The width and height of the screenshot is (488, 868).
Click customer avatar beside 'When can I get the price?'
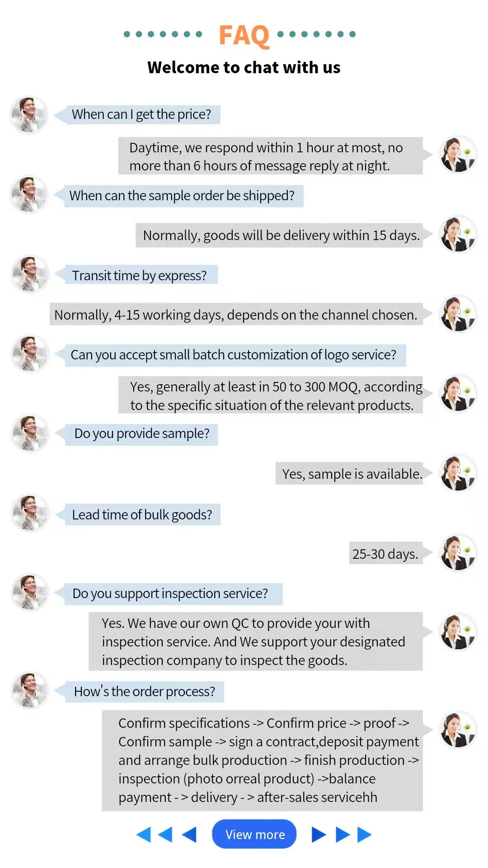[x=29, y=115]
